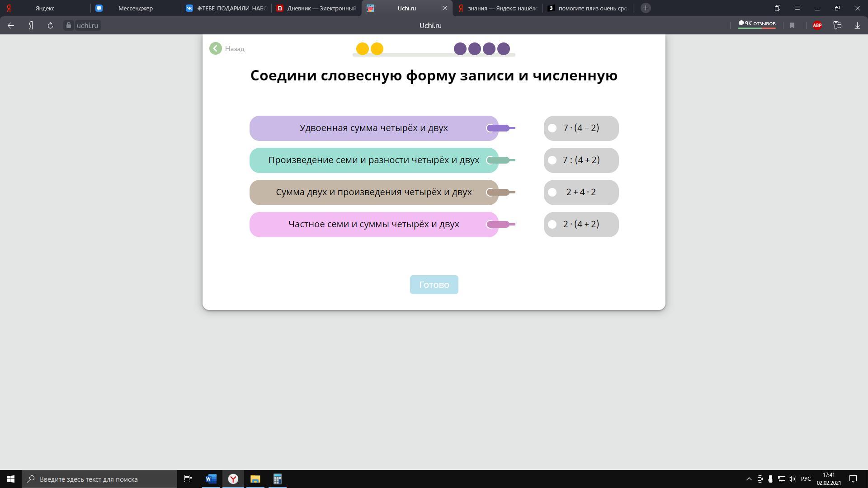This screenshot has height=488, width=868.
Task: Select the radio circle next to 7 · (4 − 2)
Action: coord(552,128)
